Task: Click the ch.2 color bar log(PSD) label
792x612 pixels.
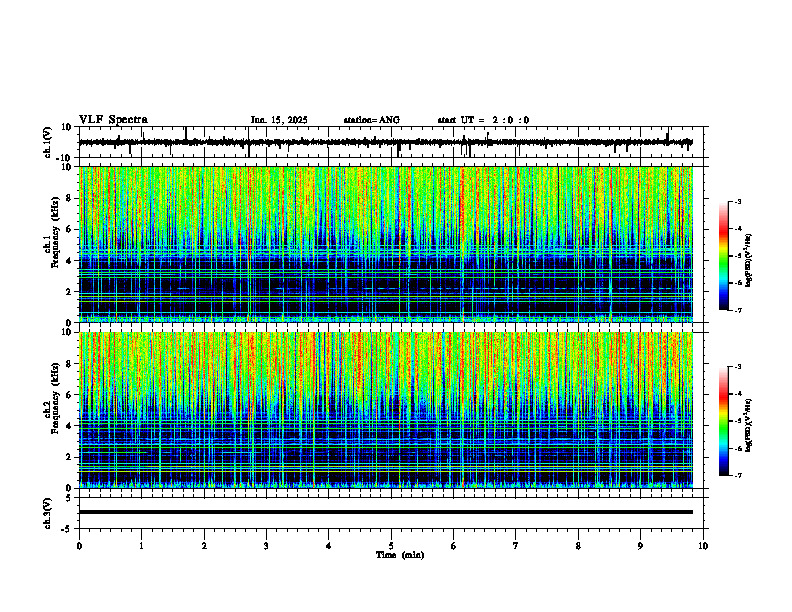Action: click(748, 425)
